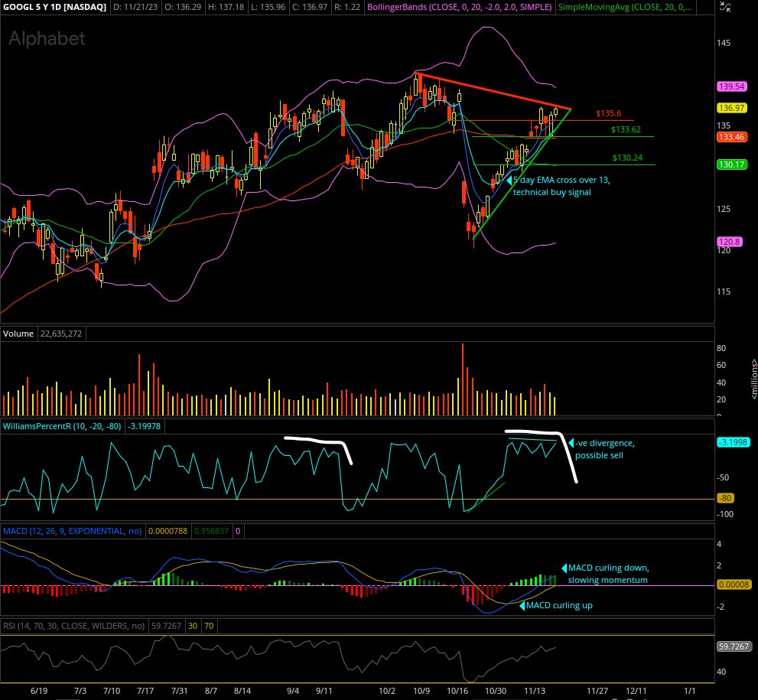Open the BollingerBands study label

pyautogui.click(x=459, y=7)
